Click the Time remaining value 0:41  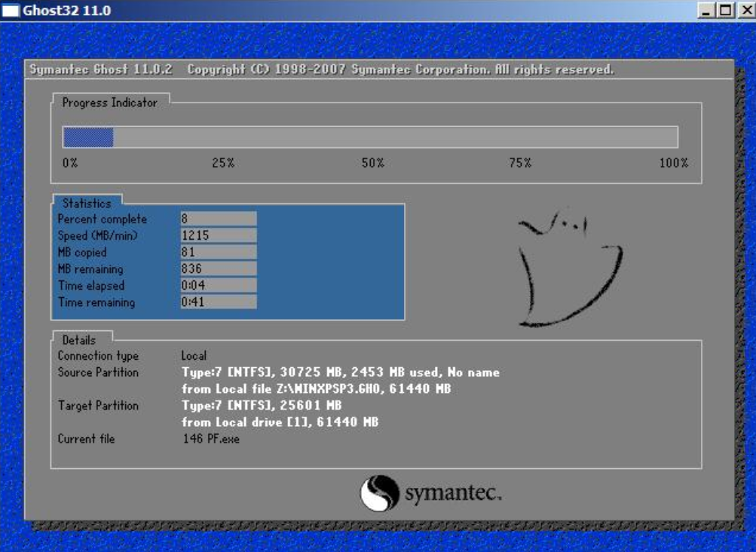click(x=218, y=302)
